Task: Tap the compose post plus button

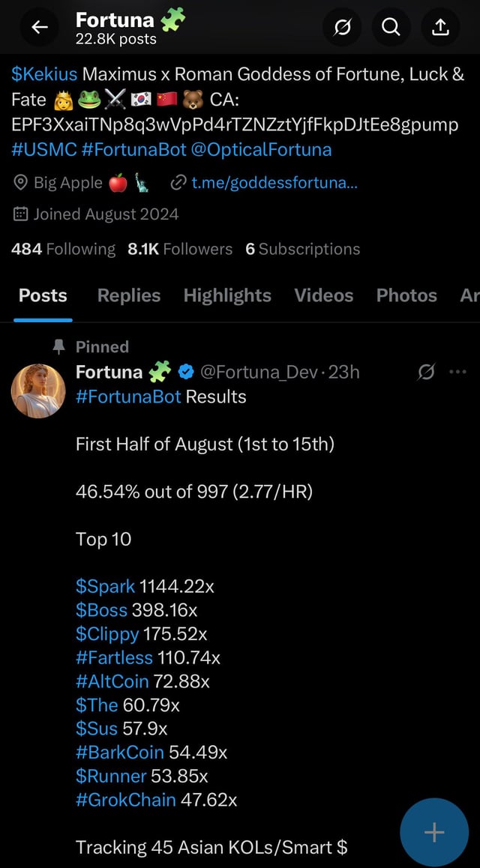Action: (434, 832)
